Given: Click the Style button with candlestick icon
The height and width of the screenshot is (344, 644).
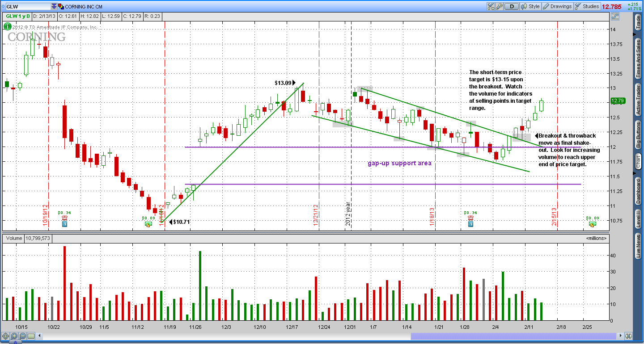Looking at the screenshot, I should coord(530,6).
